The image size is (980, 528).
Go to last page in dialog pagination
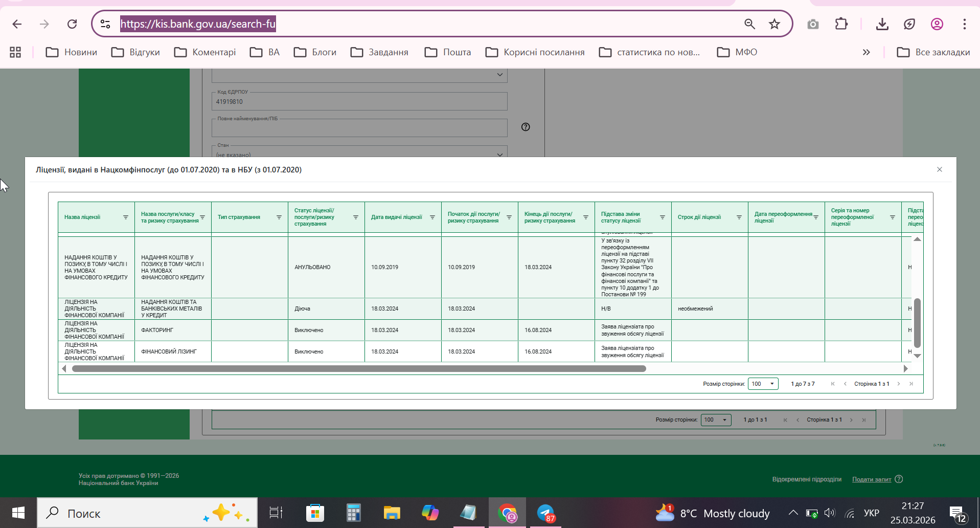pyautogui.click(x=911, y=384)
